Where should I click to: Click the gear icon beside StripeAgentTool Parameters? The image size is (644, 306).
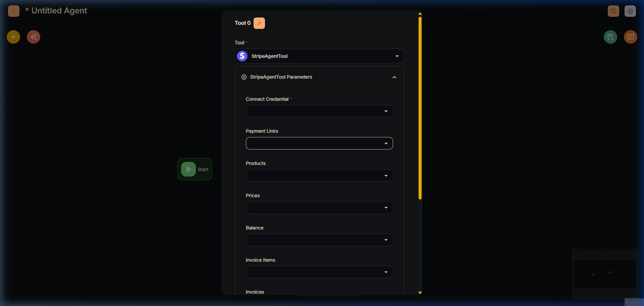click(x=244, y=77)
